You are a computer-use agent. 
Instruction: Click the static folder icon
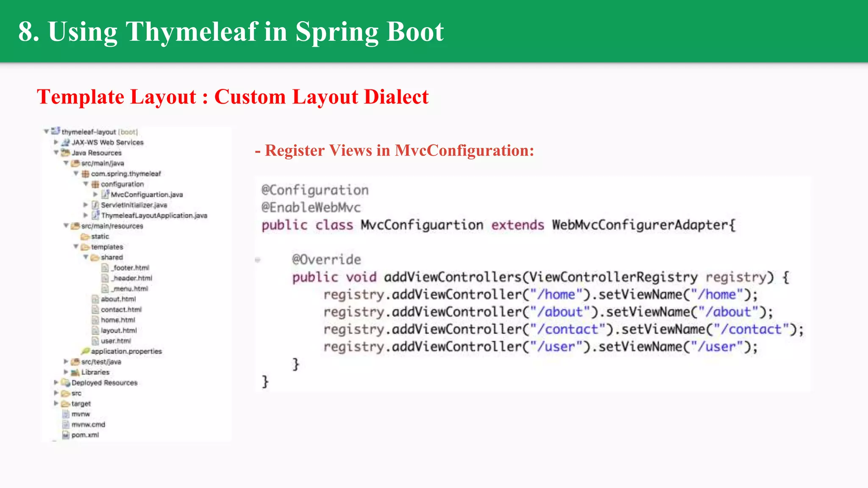(x=85, y=236)
